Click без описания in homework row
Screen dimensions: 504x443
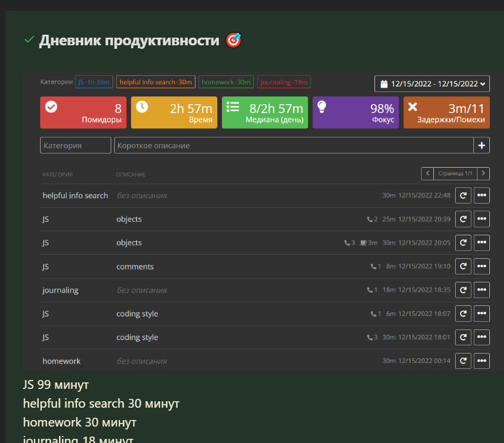(x=142, y=361)
